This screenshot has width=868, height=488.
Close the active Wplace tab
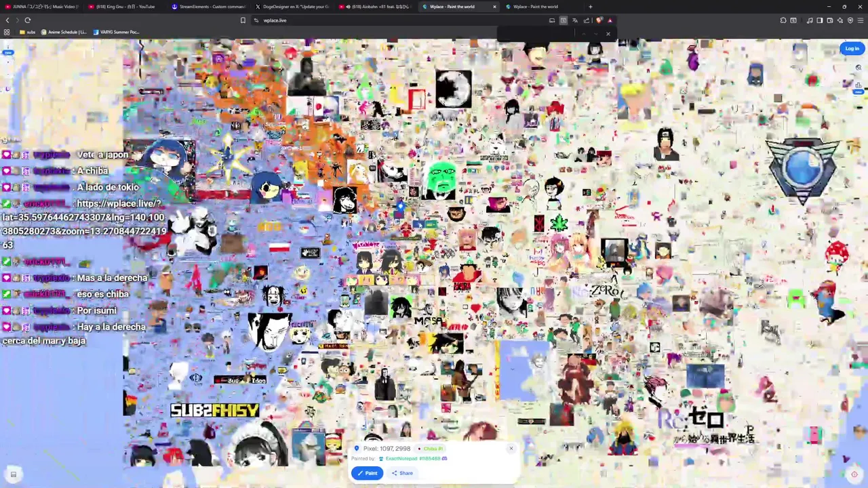click(x=494, y=7)
